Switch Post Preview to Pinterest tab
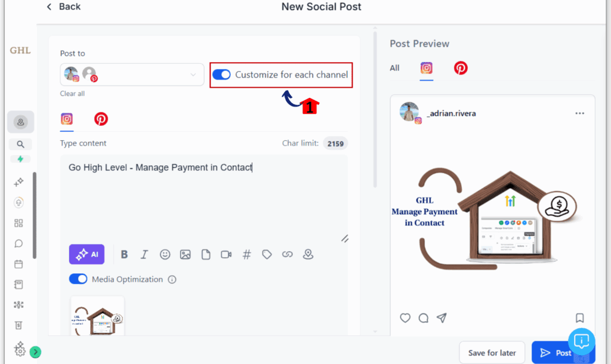The image size is (611, 364). pos(461,68)
